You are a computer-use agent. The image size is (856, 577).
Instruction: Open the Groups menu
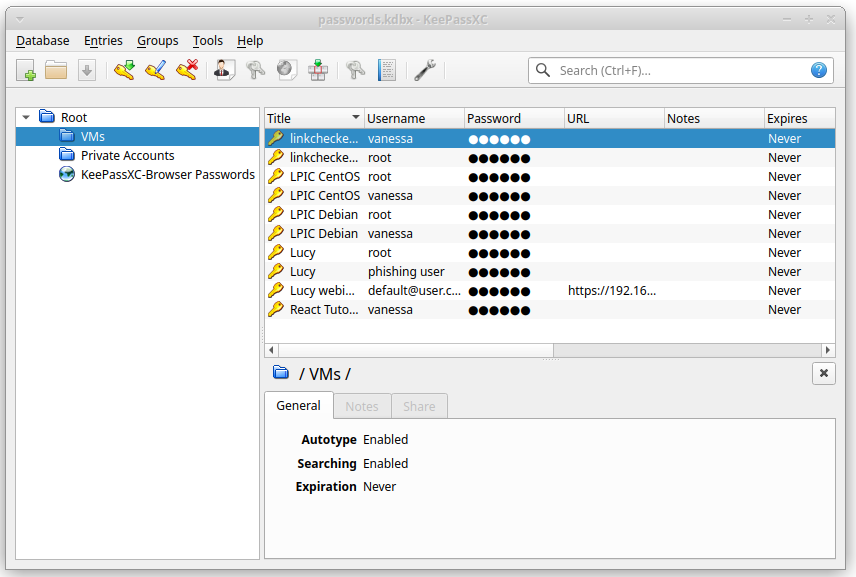coord(158,41)
